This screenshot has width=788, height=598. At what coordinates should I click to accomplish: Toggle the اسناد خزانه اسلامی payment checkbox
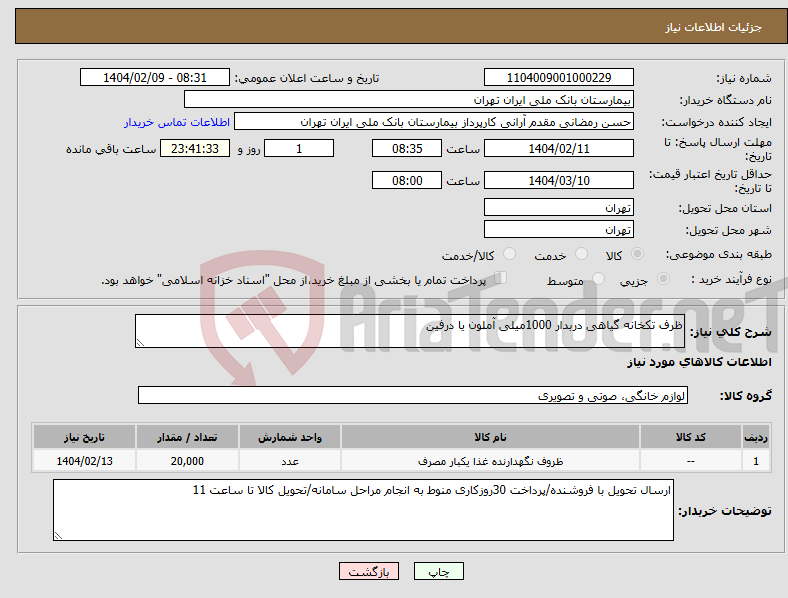point(501,278)
